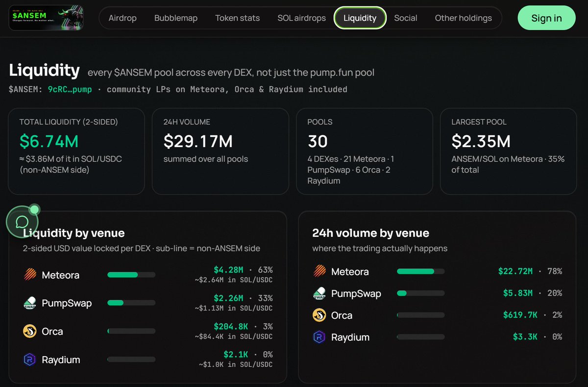Open the Airdrop tab
The width and height of the screenshot is (588, 387).
(122, 18)
